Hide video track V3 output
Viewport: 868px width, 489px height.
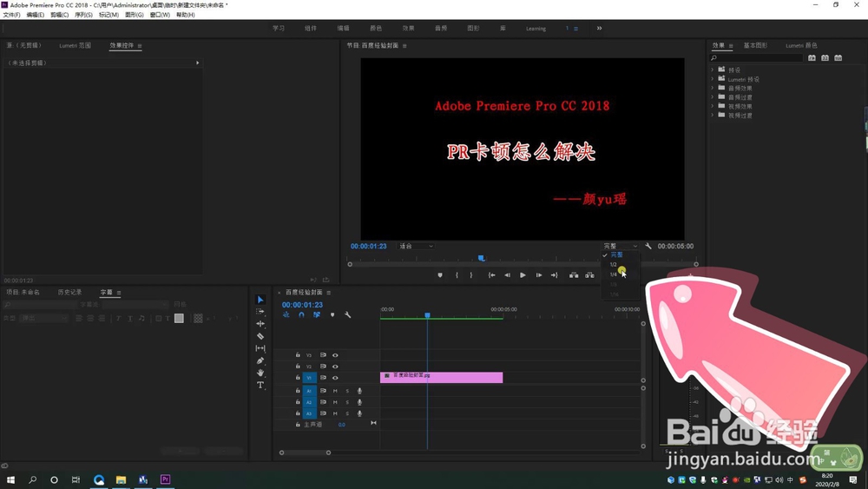[x=335, y=355]
